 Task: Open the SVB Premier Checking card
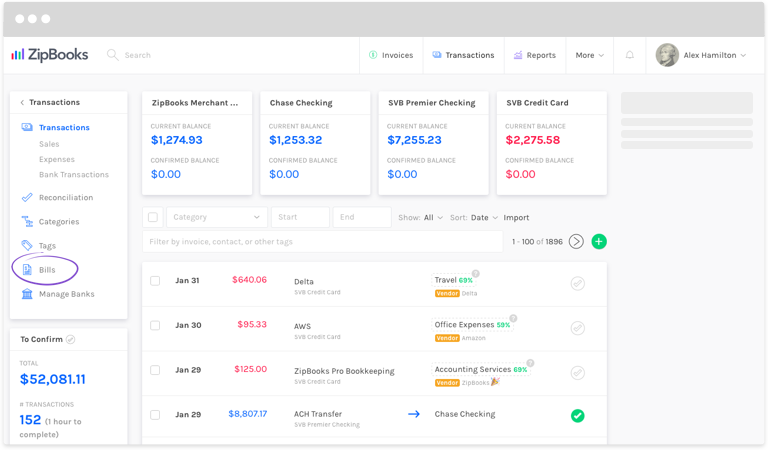[x=433, y=143]
